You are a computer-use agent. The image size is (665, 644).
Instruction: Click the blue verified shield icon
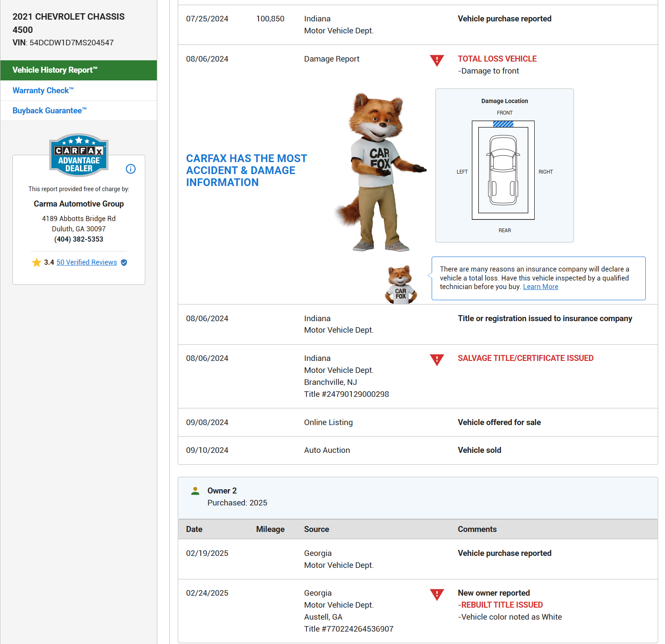coord(124,263)
